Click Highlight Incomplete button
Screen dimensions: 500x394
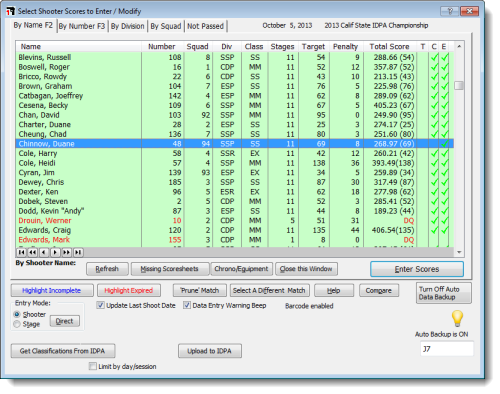(x=52, y=290)
